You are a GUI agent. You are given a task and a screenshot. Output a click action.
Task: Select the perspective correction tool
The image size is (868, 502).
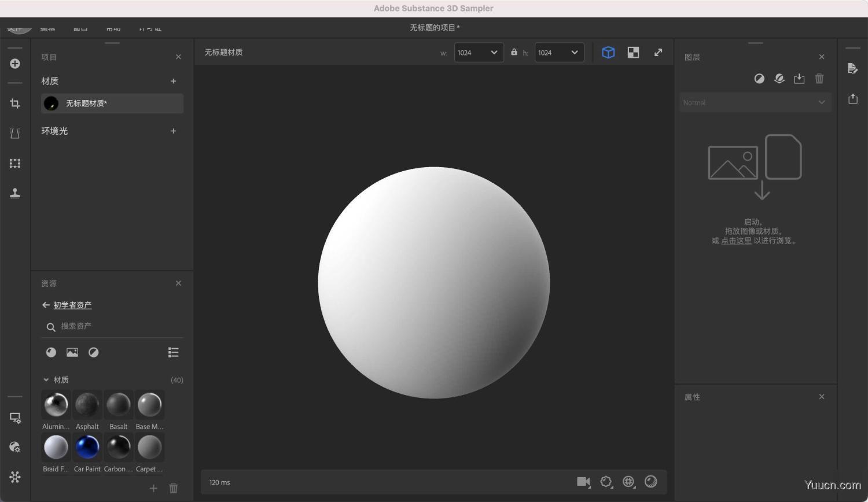pyautogui.click(x=15, y=133)
